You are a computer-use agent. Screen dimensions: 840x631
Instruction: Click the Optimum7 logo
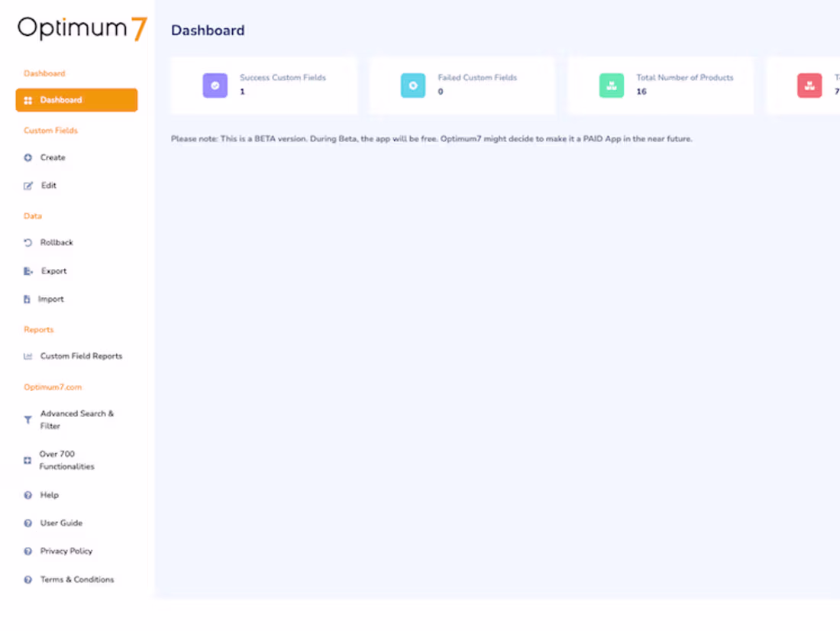(x=82, y=28)
